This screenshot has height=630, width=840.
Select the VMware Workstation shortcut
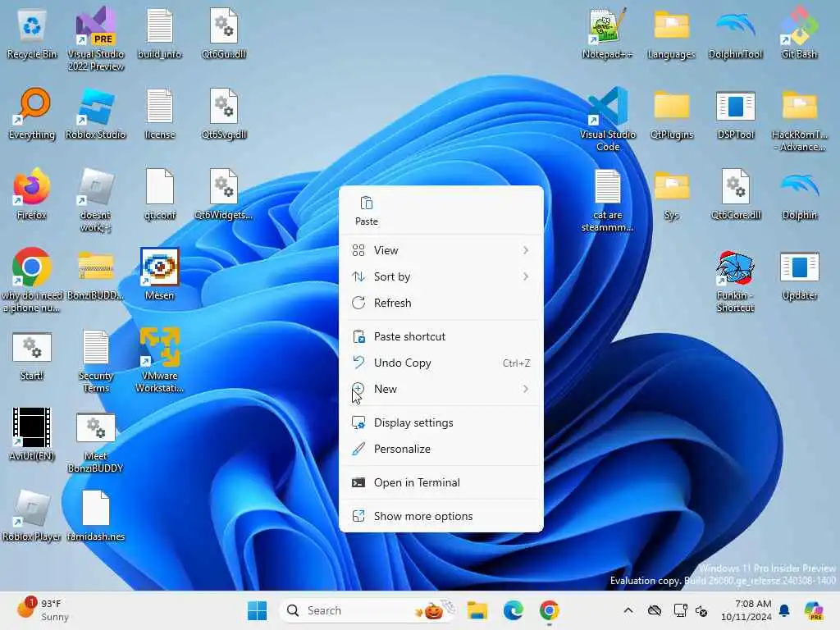coord(160,361)
